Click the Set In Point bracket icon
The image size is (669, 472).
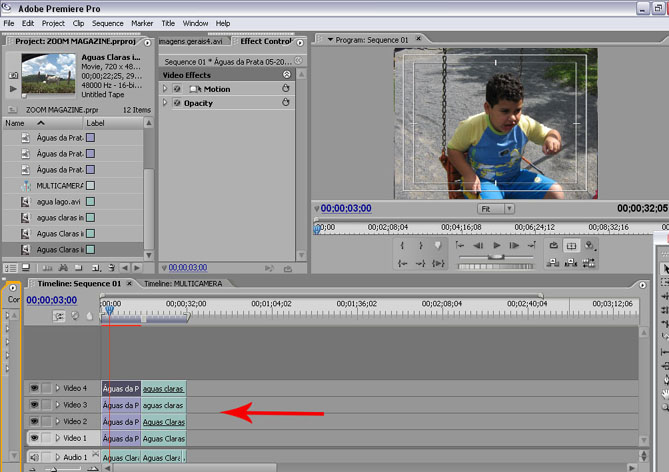coord(403,246)
